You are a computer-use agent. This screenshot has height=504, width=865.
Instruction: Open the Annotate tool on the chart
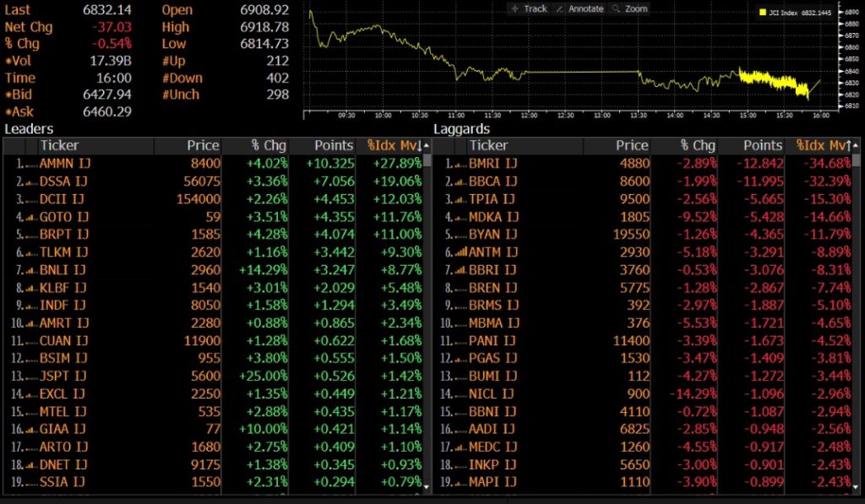(579, 8)
